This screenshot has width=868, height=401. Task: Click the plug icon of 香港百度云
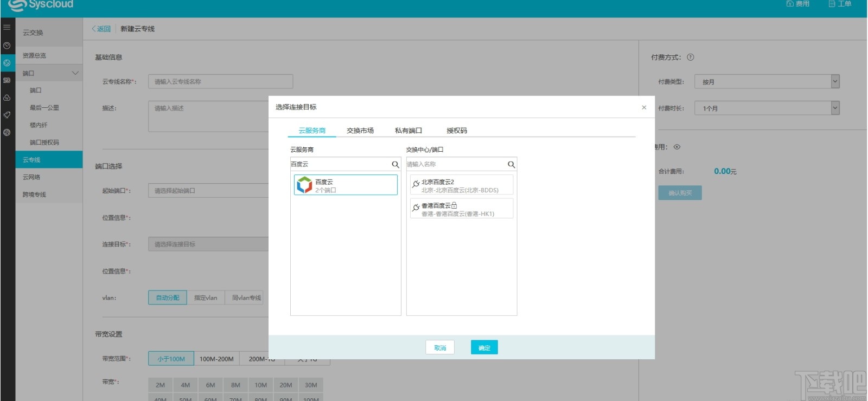pyautogui.click(x=416, y=208)
